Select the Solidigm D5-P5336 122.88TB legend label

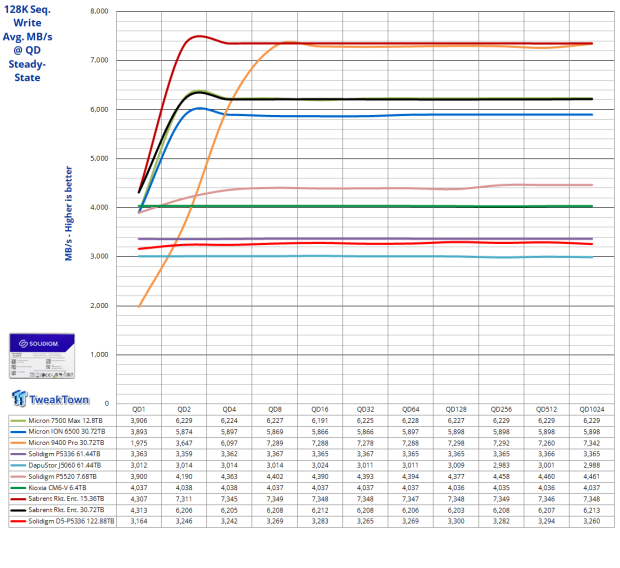point(71,521)
